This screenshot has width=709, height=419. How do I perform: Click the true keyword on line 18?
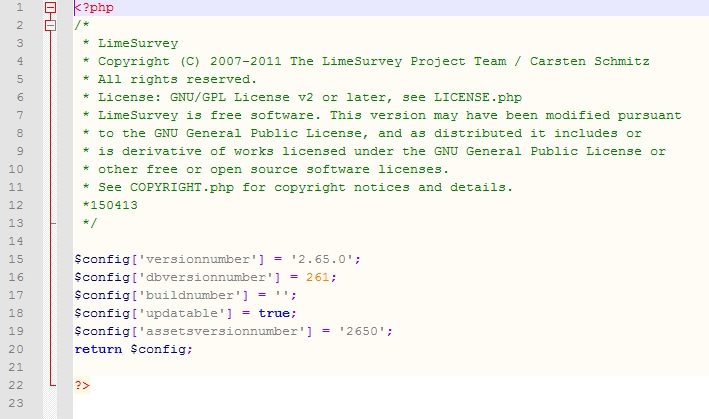pyautogui.click(x=274, y=313)
